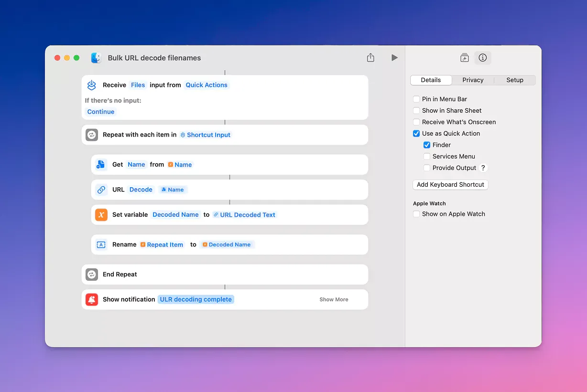This screenshot has width=587, height=392.
Task: Run the shortcut with the play button
Action: pyautogui.click(x=394, y=57)
